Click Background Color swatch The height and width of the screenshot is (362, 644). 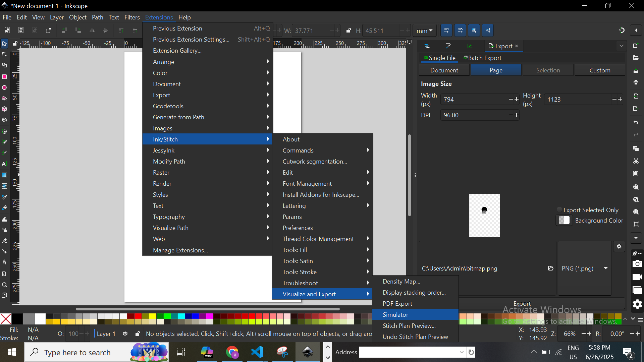click(564, 220)
